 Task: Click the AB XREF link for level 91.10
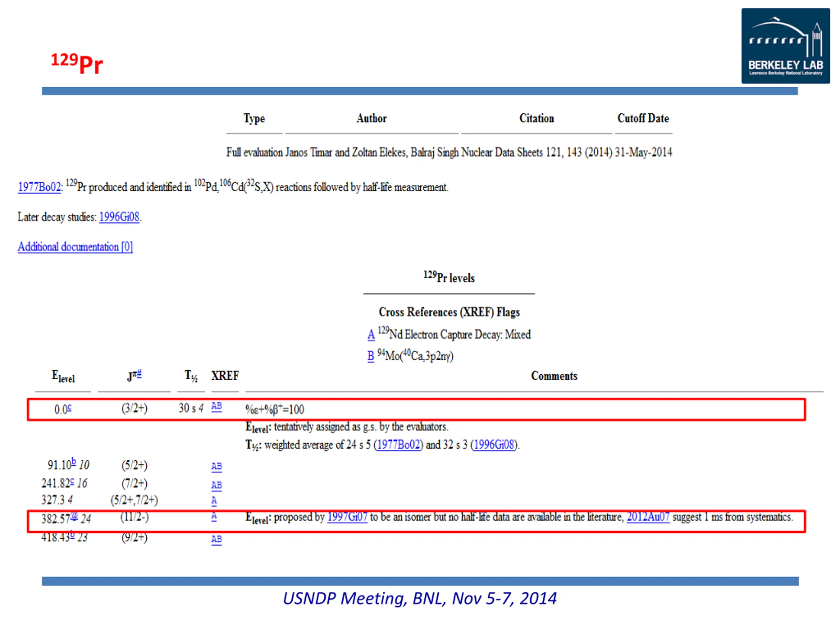click(x=217, y=466)
